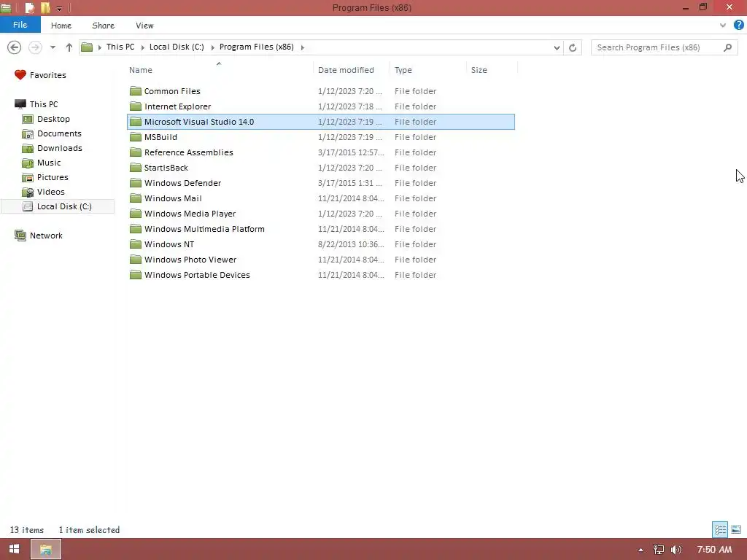The height and width of the screenshot is (560, 747).
Task: Click the volume speaker tray icon
Action: point(676,550)
